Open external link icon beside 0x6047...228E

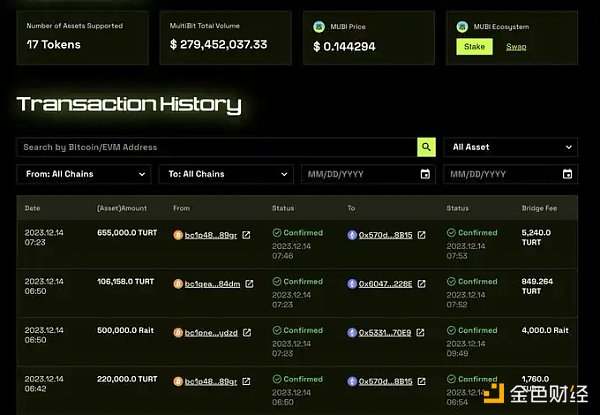click(421, 284)
